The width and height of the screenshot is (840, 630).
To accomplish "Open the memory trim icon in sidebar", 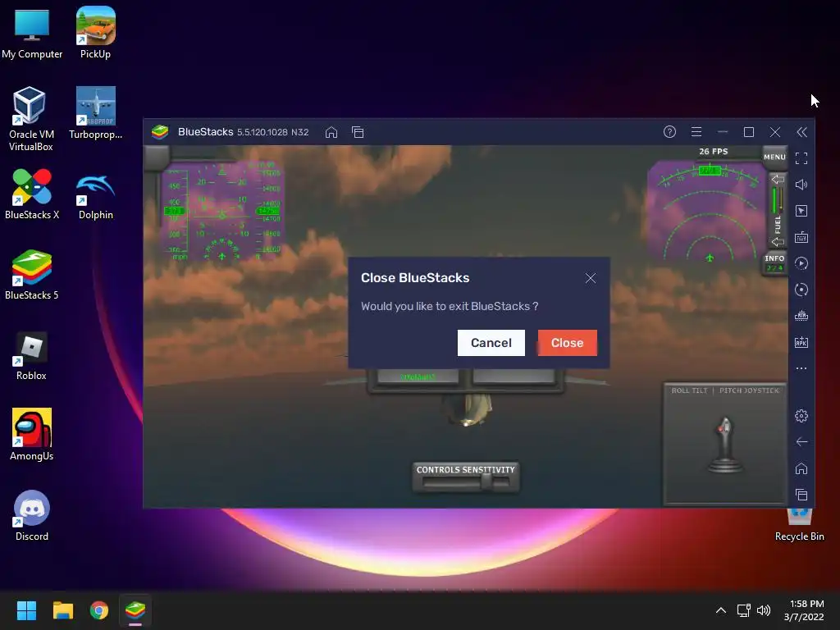I will click(801, 316).
